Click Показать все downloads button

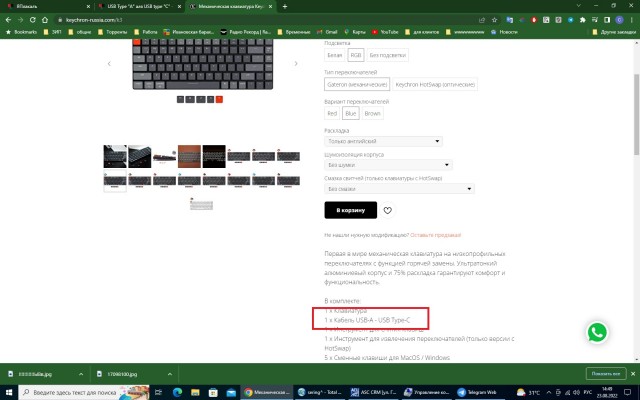(x=606, y=373)
